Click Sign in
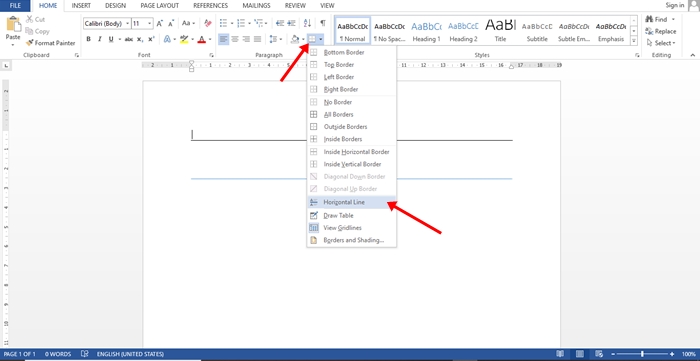This screenshot has height=361, width=700. 675,5
